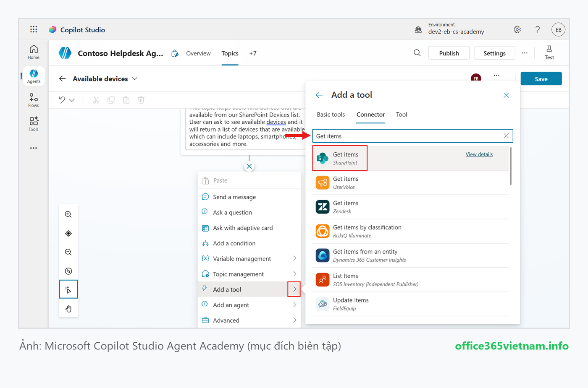Close the Add a tool panel
The image size is (588, 388).
pyautogui.click(x=507, y=95)
